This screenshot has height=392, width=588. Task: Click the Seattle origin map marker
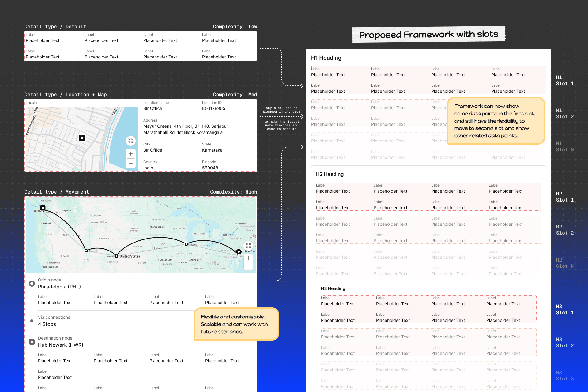click(43, 208)
